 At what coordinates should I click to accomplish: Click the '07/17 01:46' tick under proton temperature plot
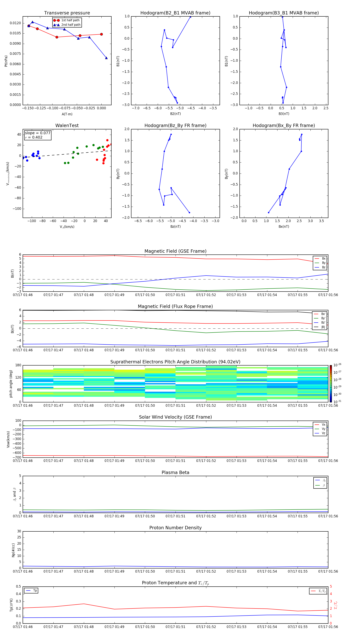pos(23,627)
